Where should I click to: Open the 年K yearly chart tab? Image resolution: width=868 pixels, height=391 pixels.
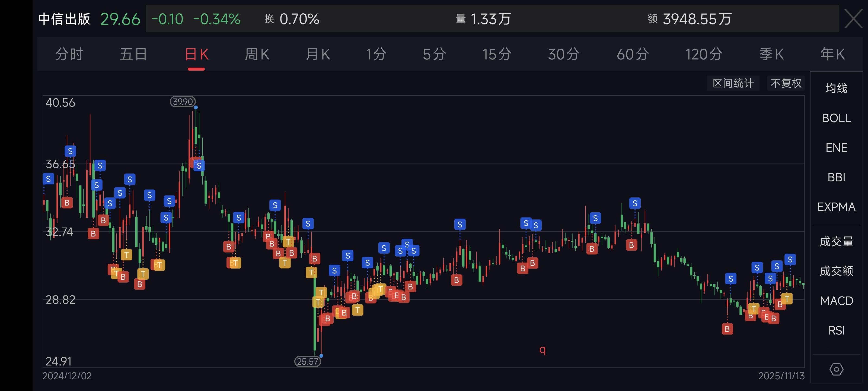[832, 54]
